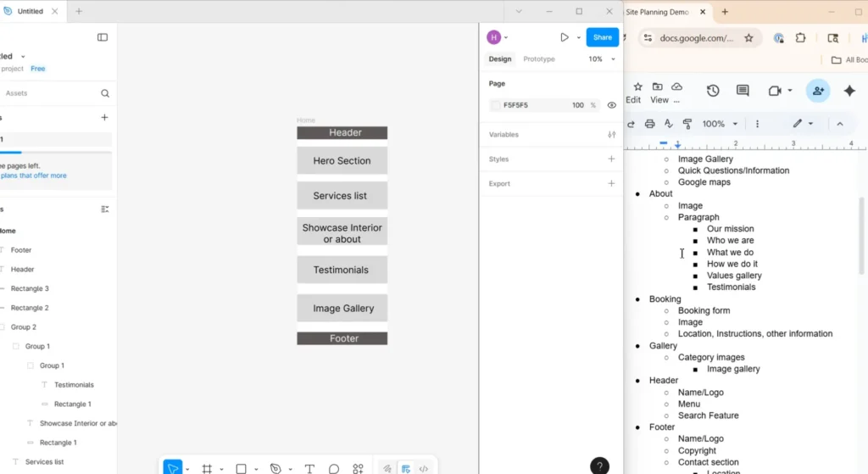Toggle Dev Mode in Figma toolbar
Image resolution: width=868 pixels, height=474 pixels.
[423, 468]
